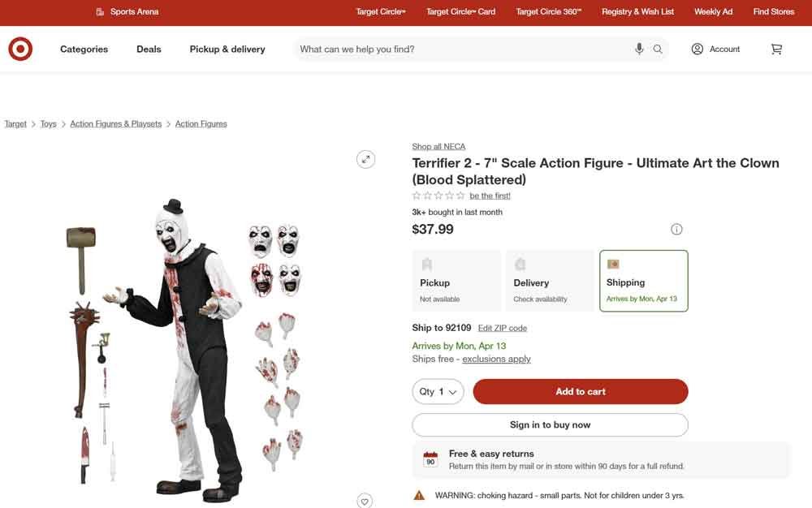Image resolution: width=812 pixels, height=508 pixels.
Task: Choose the Delivery fulfillment option
Action: point(550,281)
